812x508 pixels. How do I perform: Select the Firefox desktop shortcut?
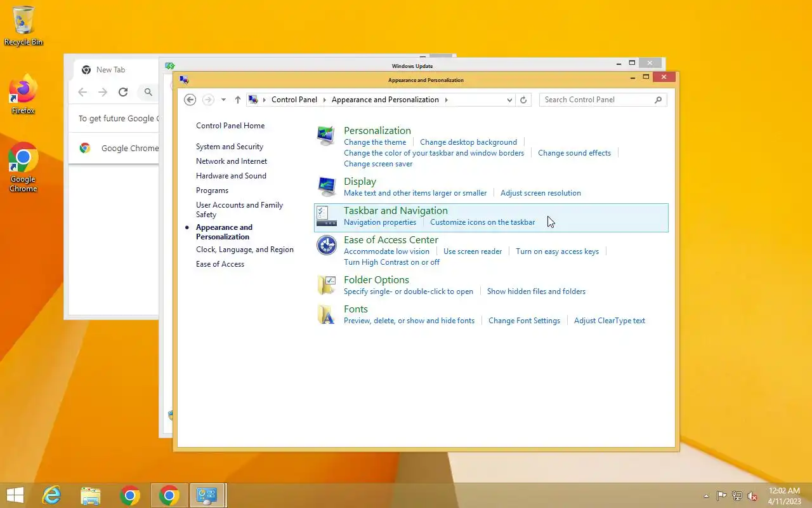[x=23, y=95]
